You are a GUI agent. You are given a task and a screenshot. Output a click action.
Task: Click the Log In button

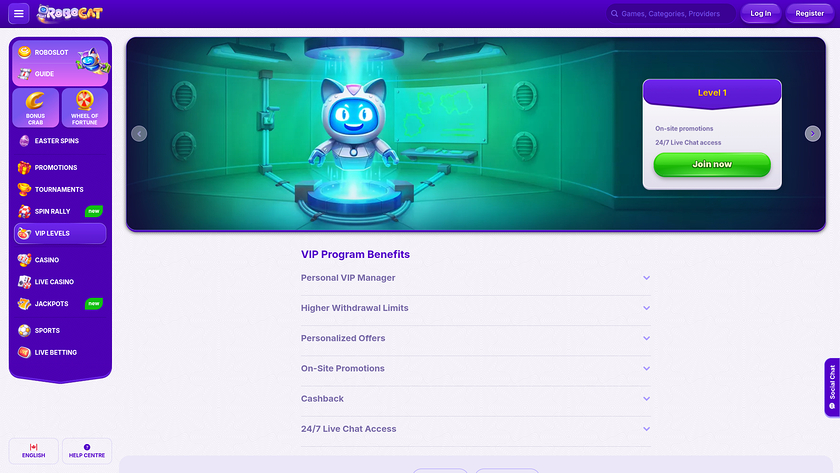(x=761, y=13)
